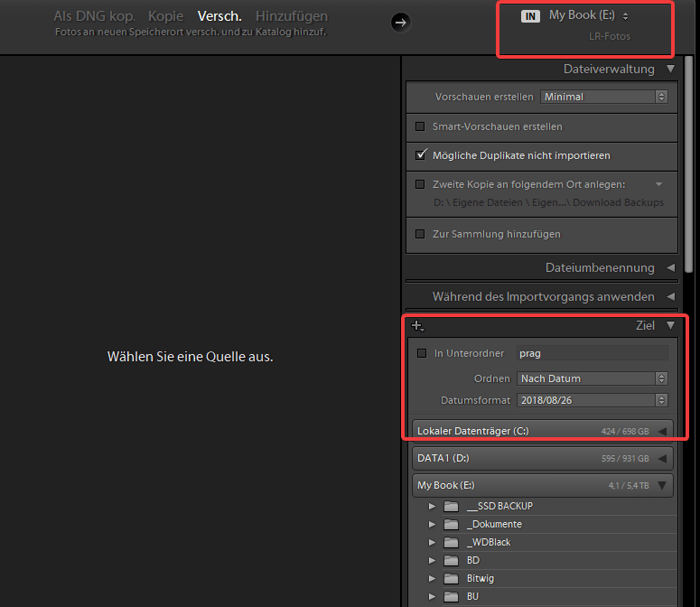Select the '__SSD BACKUP' folder
700x607 pixels.
coord(499,506)
